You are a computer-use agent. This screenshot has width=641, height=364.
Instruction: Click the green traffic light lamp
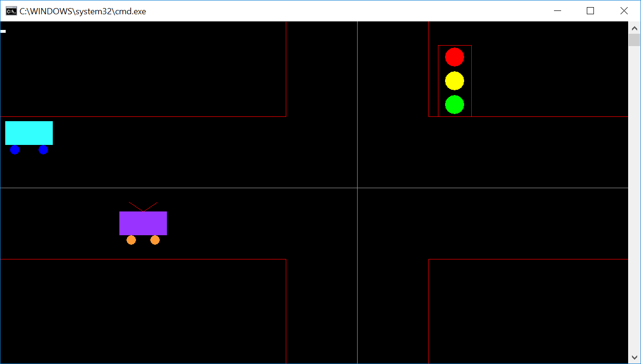coord(454,105)
